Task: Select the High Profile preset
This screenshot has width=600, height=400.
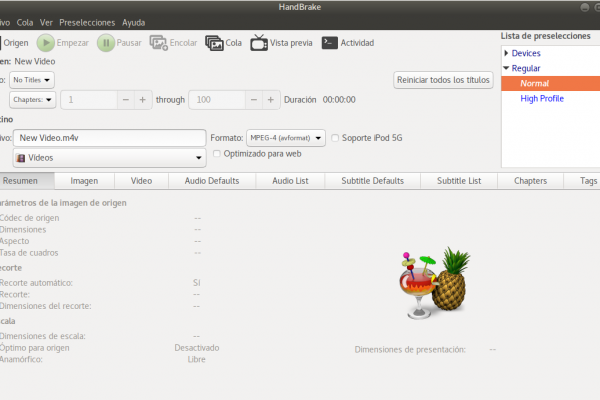Action: point(542,98)
